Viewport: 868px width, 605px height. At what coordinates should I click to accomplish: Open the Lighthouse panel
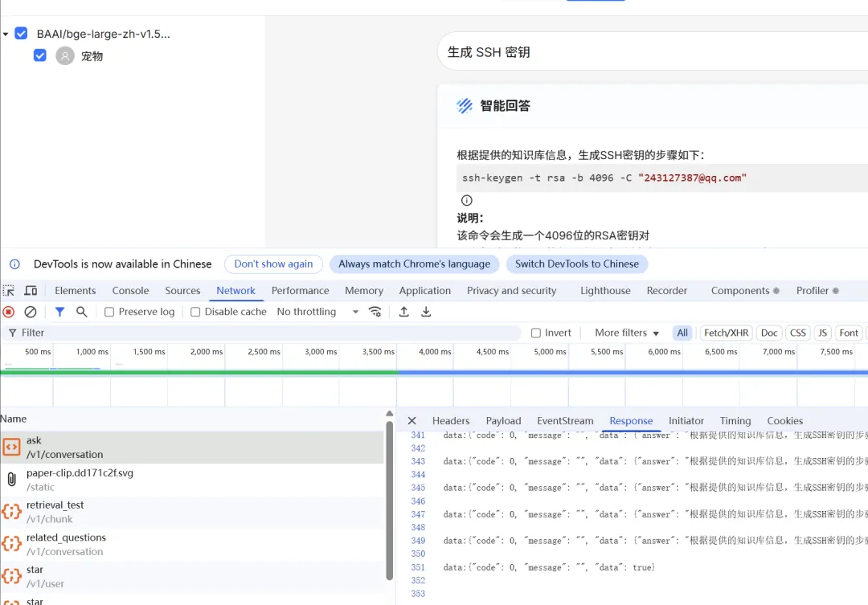(605, 291)
